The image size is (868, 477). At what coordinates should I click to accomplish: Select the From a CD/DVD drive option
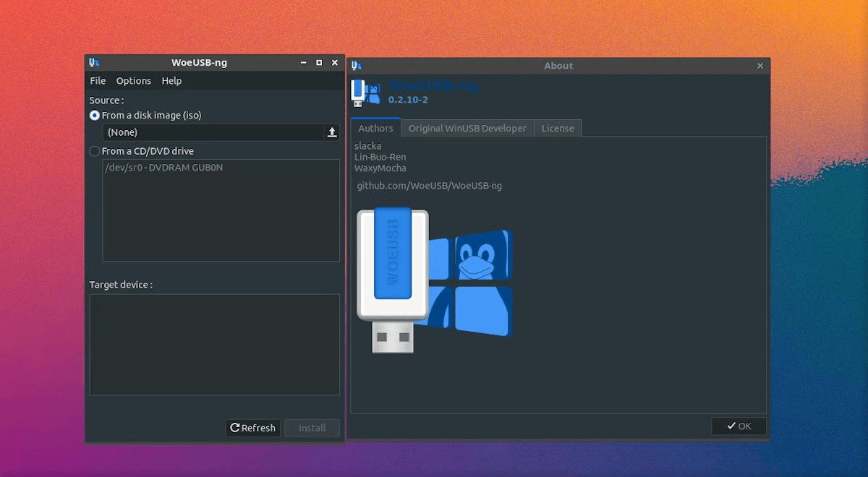coord(142,151)
